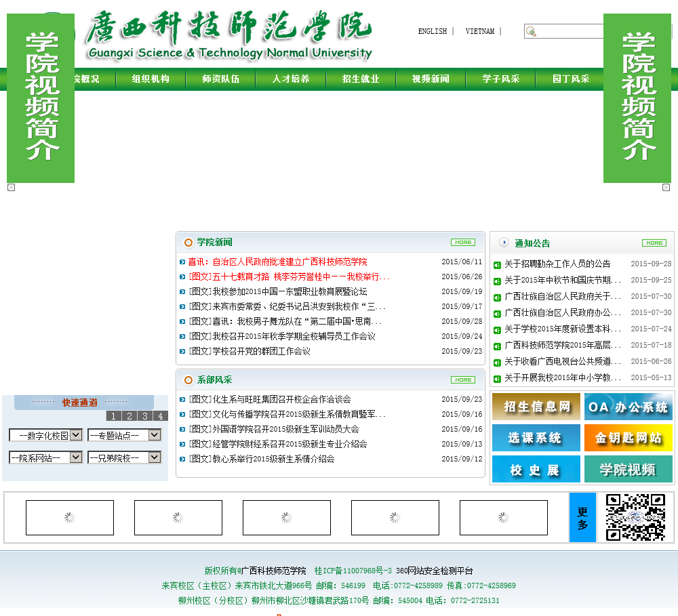The image size is (678, 616).
Task: Open 外国语学院召开2015级新生军训动员大会
Action: (274, 429)
